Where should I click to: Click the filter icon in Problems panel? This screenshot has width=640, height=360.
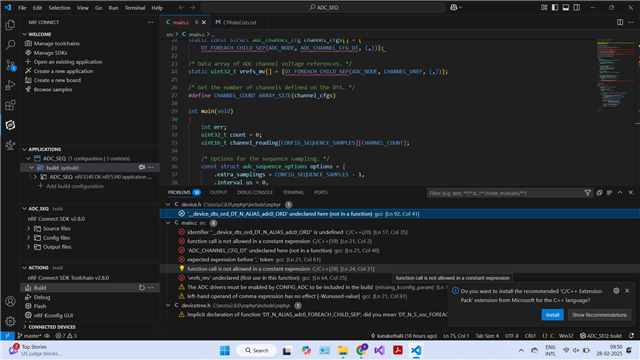click(x=588, y=193)
